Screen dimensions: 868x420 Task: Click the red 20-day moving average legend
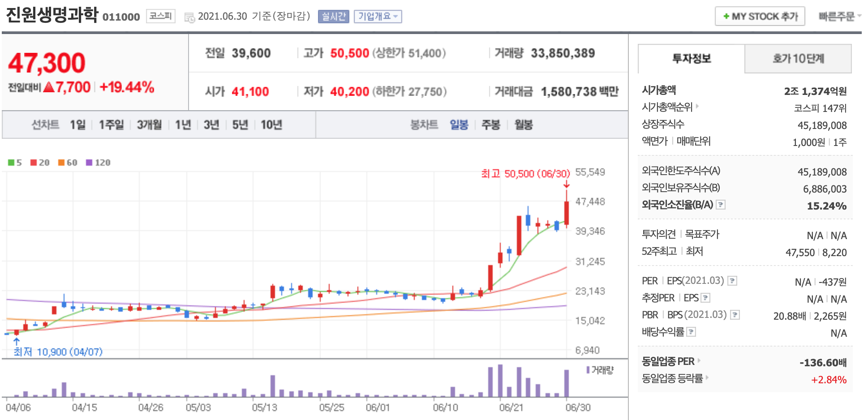coord(40,163)
